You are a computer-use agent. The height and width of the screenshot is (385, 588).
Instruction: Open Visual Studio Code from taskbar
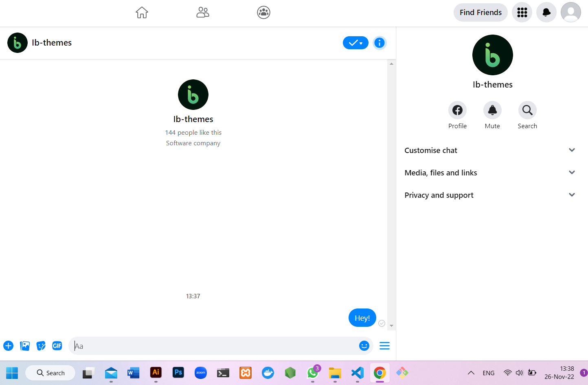358,373
